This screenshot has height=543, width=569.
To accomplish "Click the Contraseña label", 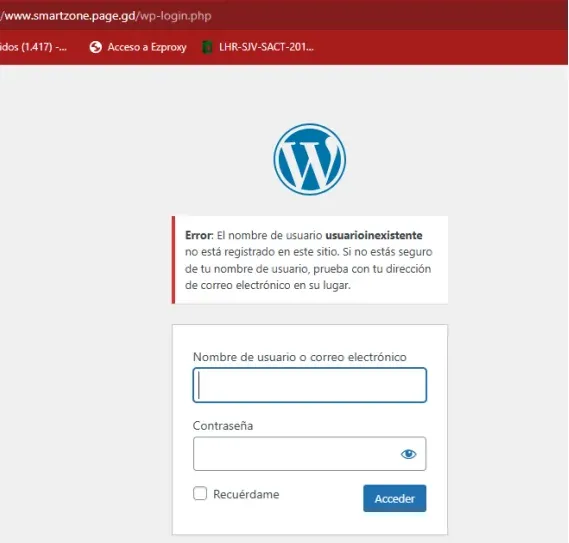I will [x=223, y=425].
